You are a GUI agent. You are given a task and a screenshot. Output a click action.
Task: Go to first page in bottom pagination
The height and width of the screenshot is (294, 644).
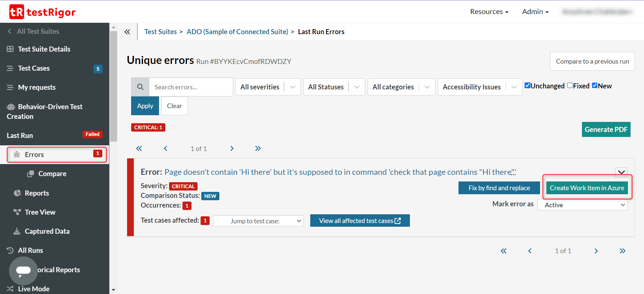pos(503,251)
